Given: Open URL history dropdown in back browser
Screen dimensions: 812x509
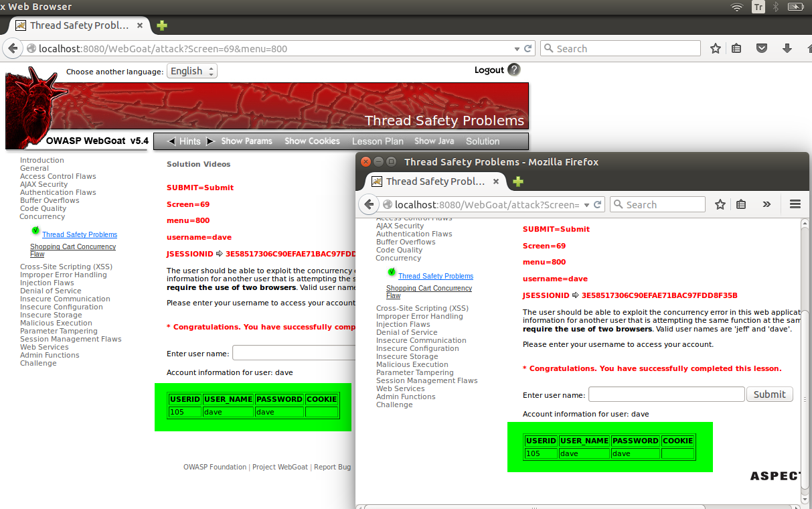Looking at the screenshot, I should point(517,49).
